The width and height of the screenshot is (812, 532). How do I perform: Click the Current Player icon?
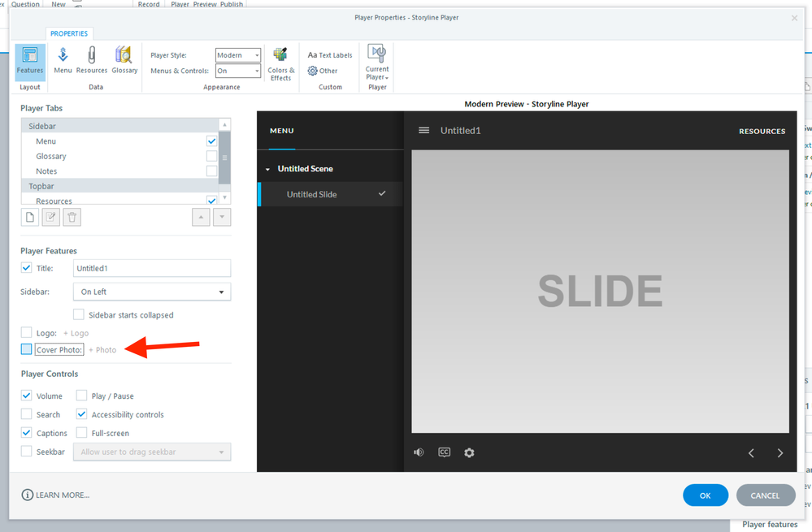pyautogui.click(x=376, y=61)
